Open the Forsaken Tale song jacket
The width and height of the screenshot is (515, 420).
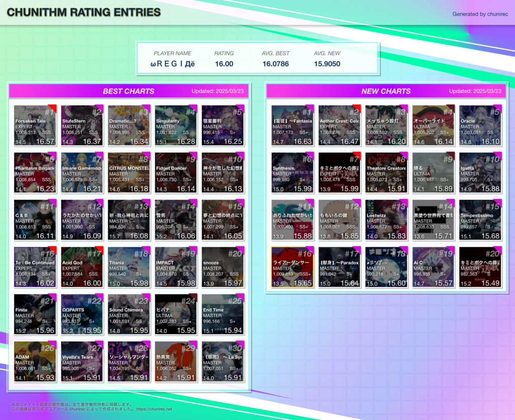pyautogui.click(x=35, y=126)
